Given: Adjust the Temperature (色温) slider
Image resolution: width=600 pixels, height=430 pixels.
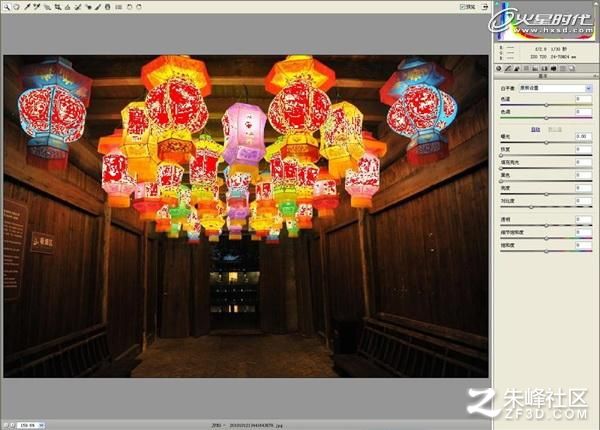Looking at the screenshot, I should pyautogui.click(x=546, y=105).
